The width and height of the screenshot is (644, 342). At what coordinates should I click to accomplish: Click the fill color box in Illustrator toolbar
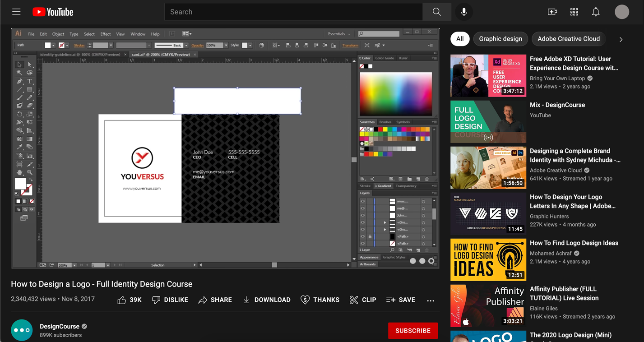click(20, 183)
